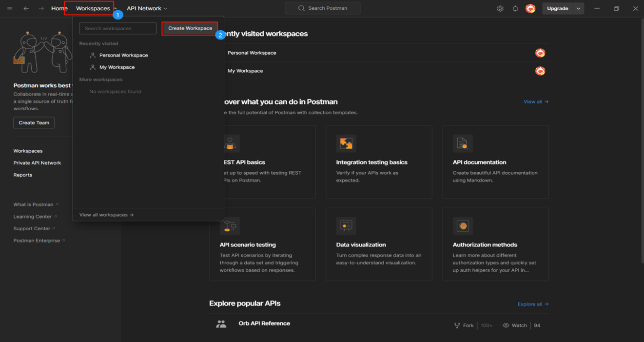Open the Upgrade dropdown arrow

[x=578, y=8]
